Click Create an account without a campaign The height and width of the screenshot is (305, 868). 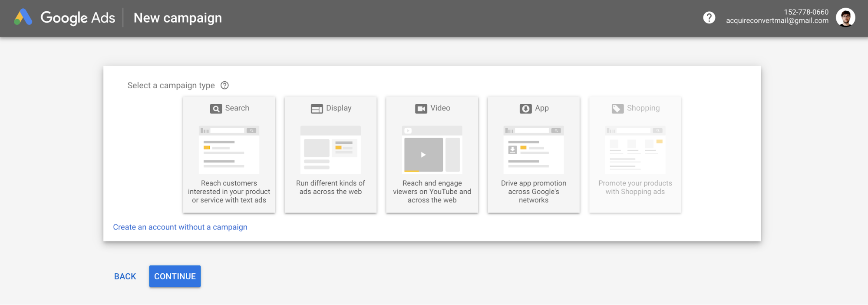[x=180, y=227]
